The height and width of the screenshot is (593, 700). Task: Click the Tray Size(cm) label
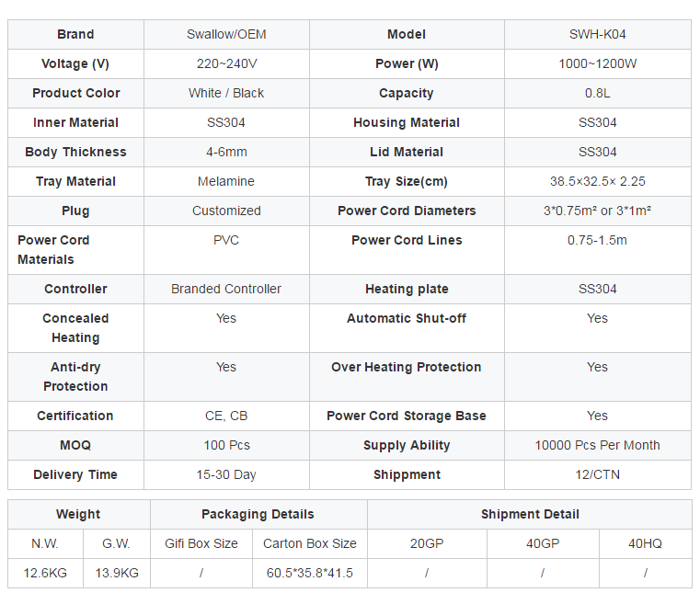407,182
